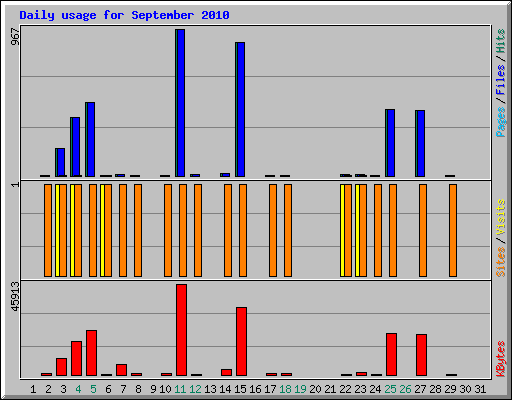The image size is (512, 400).
Task: Pick the red KBytes bar for day 3
Action: coord(62,367)
